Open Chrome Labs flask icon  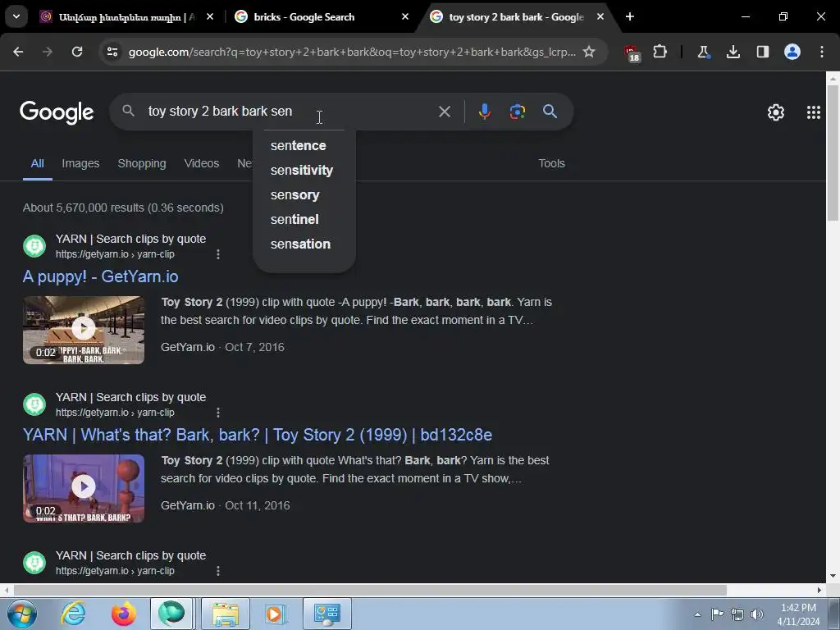click(703, 52)
